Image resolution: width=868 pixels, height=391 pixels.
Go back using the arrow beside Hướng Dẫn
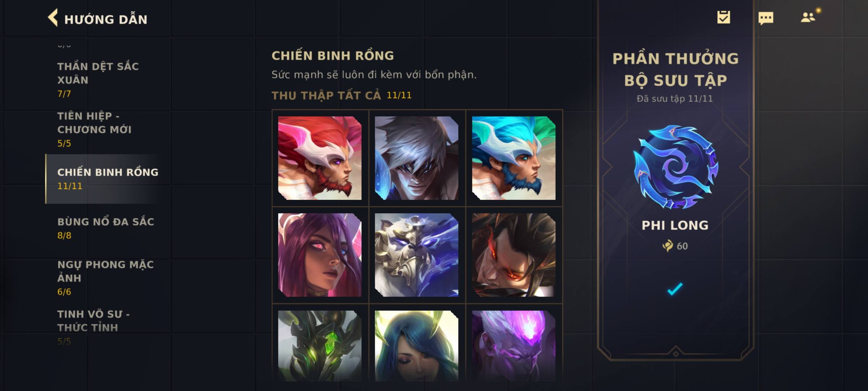point(53,18)
